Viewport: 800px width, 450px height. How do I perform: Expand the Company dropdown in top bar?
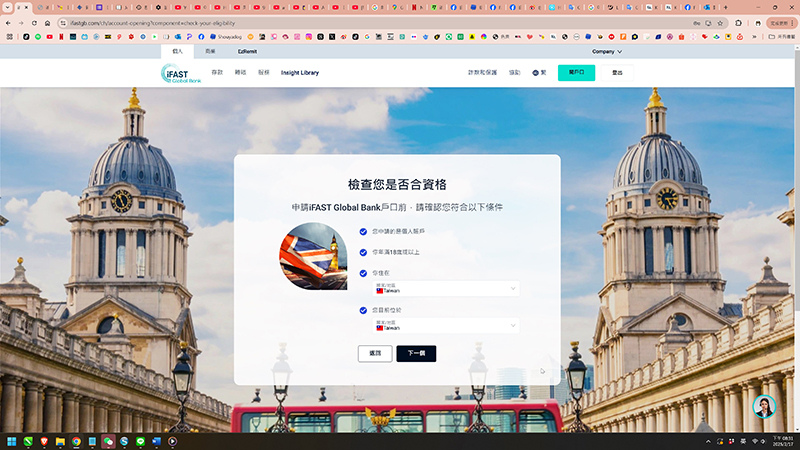click(x=607, y=52)
